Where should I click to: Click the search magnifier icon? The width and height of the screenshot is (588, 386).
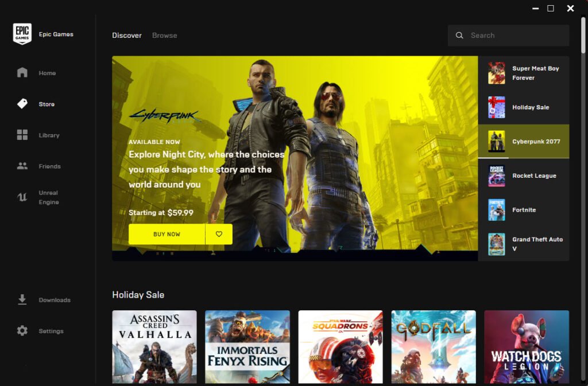tap(459, 35)
